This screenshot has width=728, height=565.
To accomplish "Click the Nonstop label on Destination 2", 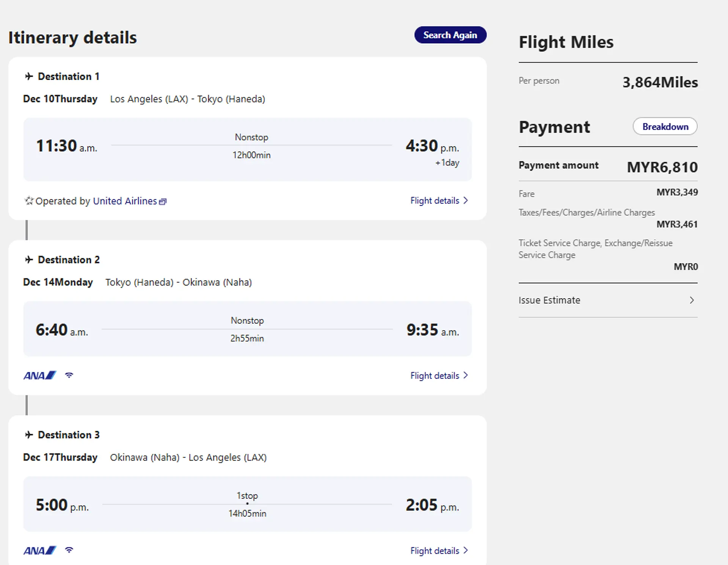I will [247, 320].
